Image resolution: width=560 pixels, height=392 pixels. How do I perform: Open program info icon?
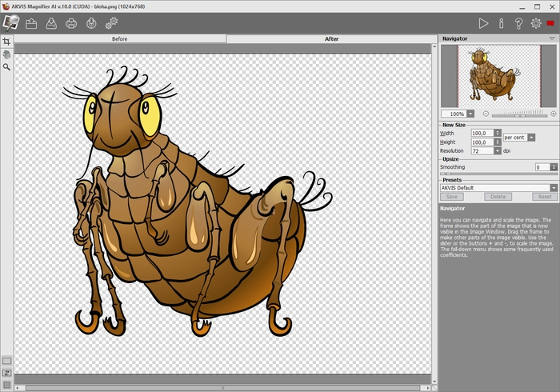[x=501, y=23]
